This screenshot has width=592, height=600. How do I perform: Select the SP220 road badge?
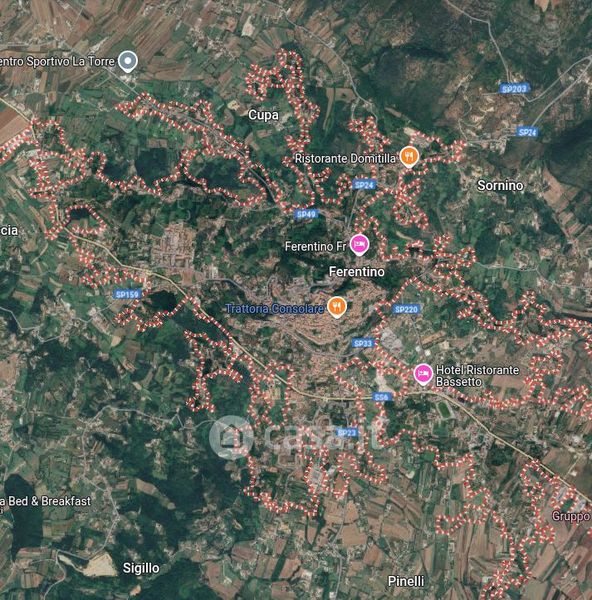point(406,309)
